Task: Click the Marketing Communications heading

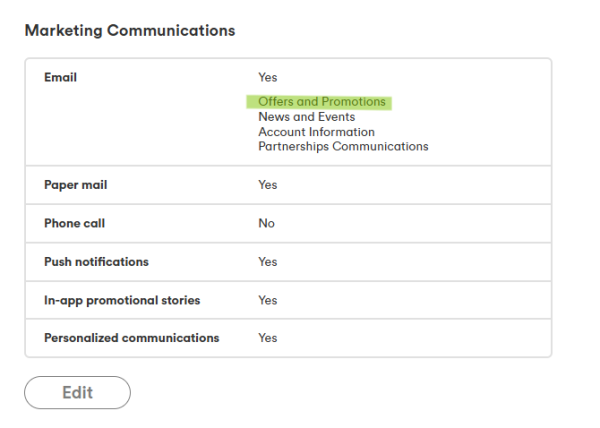Action: point(129,31)
